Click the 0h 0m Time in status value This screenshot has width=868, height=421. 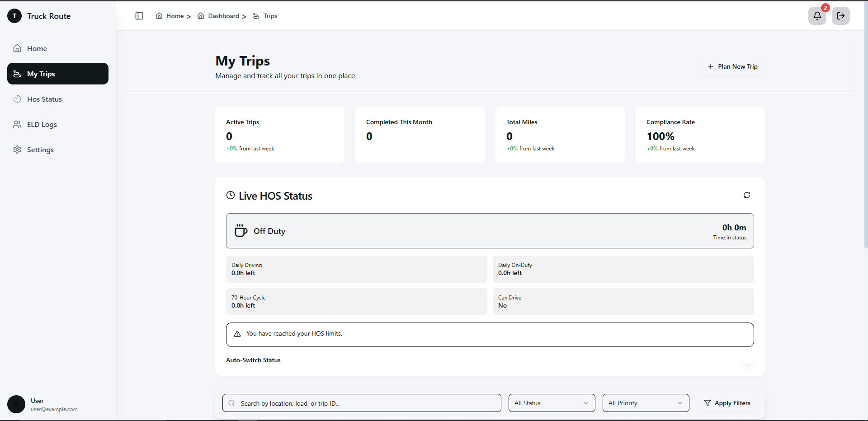(734, 228)
